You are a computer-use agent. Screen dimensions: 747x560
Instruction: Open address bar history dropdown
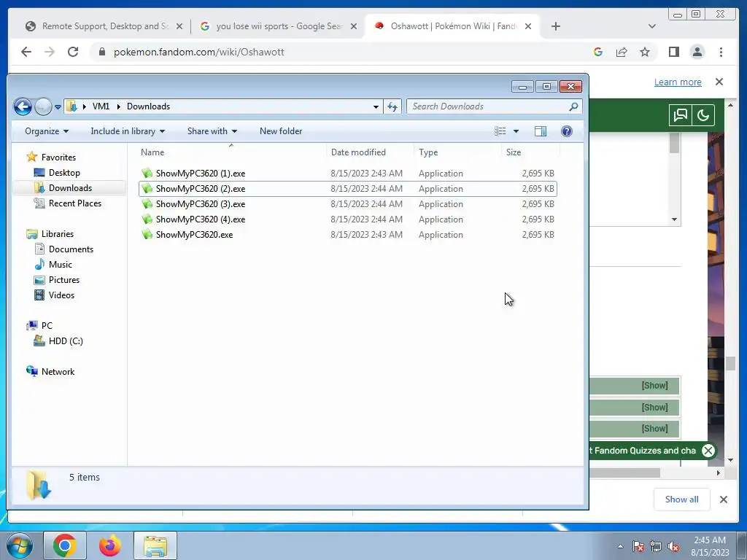point(376,106)
